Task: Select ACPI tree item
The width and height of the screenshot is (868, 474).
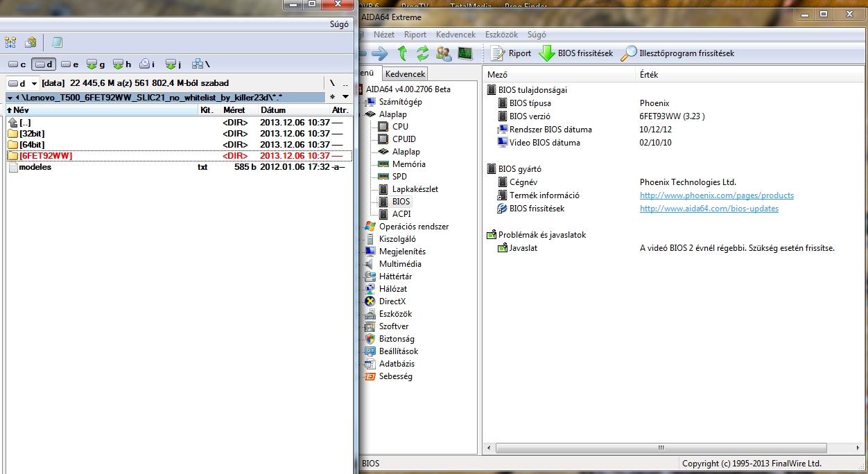Action: [401, 214]
